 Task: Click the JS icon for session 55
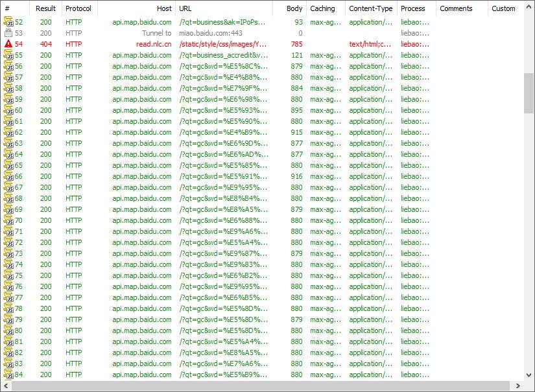point(8,55)
